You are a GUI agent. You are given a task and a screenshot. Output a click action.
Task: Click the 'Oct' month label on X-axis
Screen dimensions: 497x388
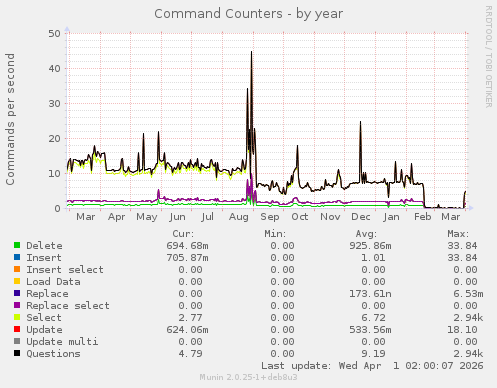click(x=300, y=217)
